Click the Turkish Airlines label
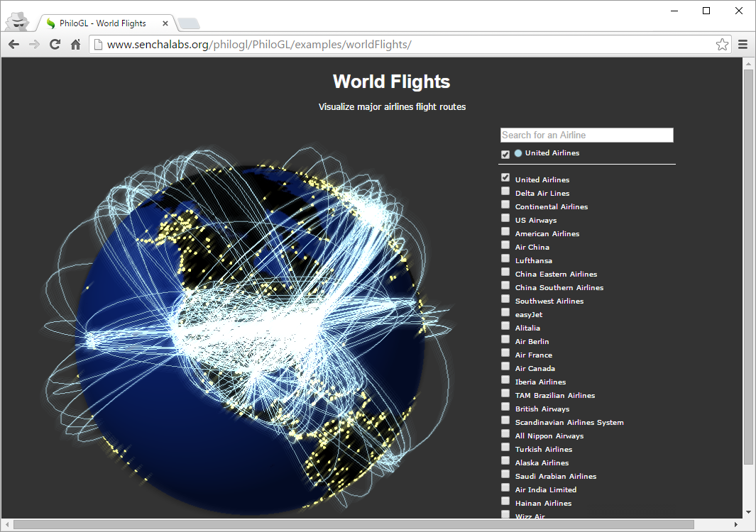This screenshot has width=756, height=532. click(544, 450)
